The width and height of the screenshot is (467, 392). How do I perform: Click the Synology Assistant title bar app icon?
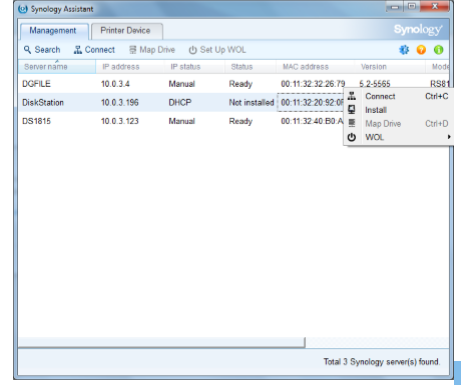[23, 9]
